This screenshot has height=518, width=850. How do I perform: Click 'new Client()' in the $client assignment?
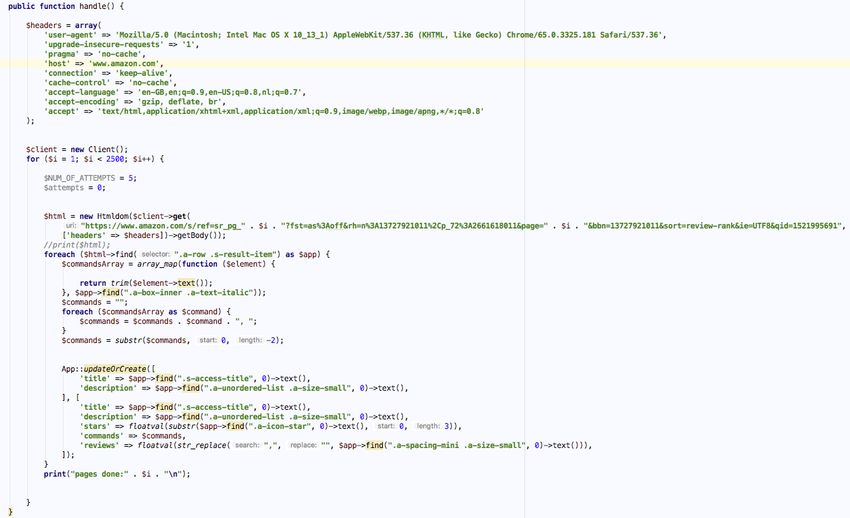tap(97, 150)
